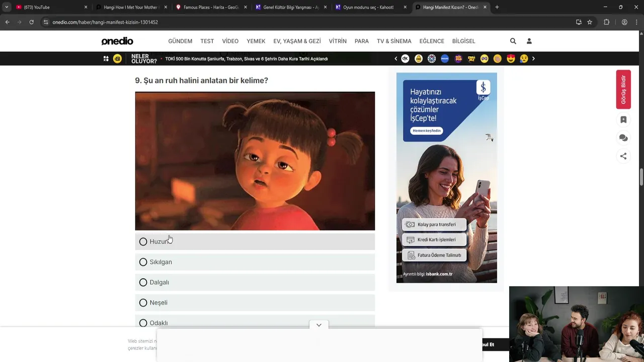Select the Huzur answer option
The height and width of the screenshot is (362, 644).
[255, 242]
